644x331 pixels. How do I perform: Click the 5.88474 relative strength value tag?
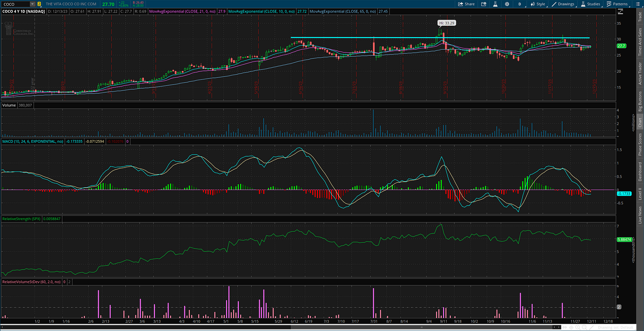pyautogui.click(x=624, y=240)
